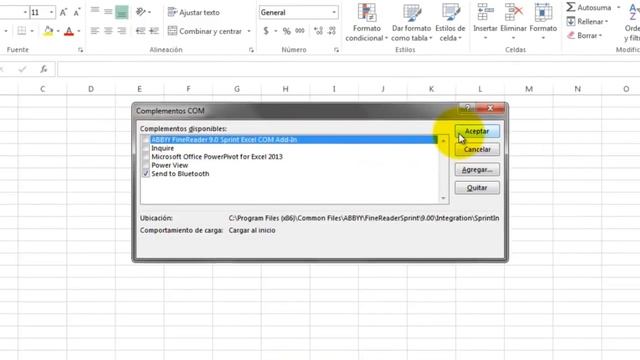Screen dimensions: 640x360
Task: Click the Insertar cells icon
Action: (485, 12)
